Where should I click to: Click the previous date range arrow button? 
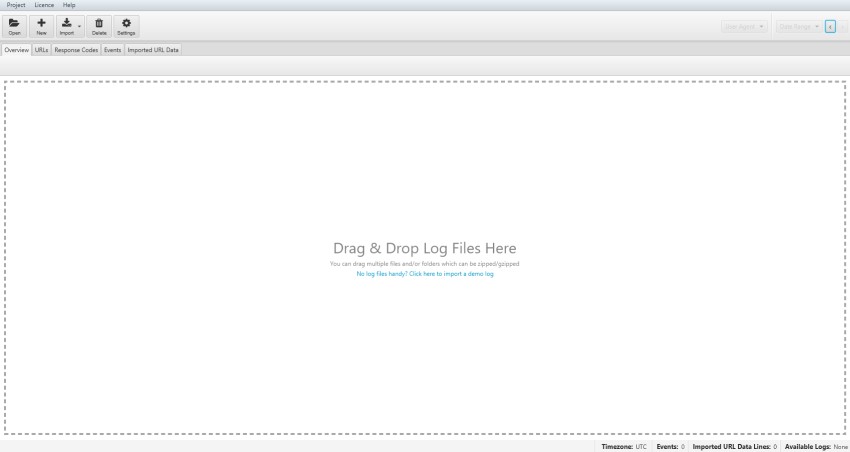830,27
